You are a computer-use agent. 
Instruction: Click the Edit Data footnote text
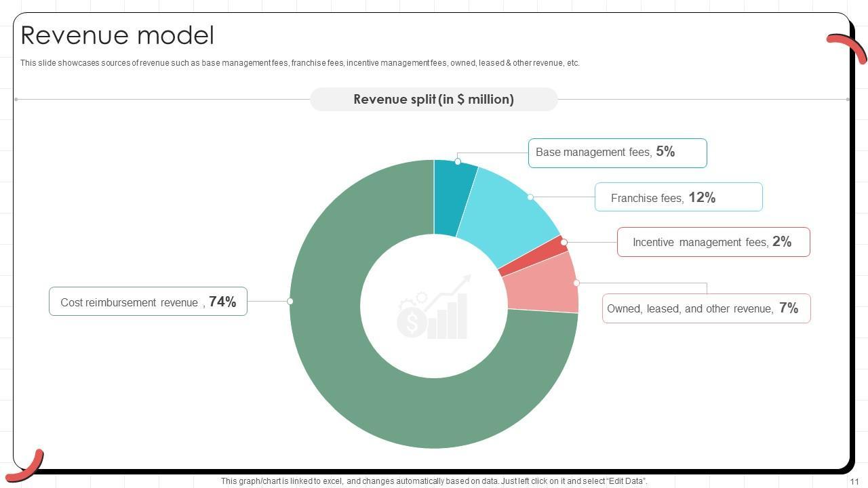pos(434,481)
